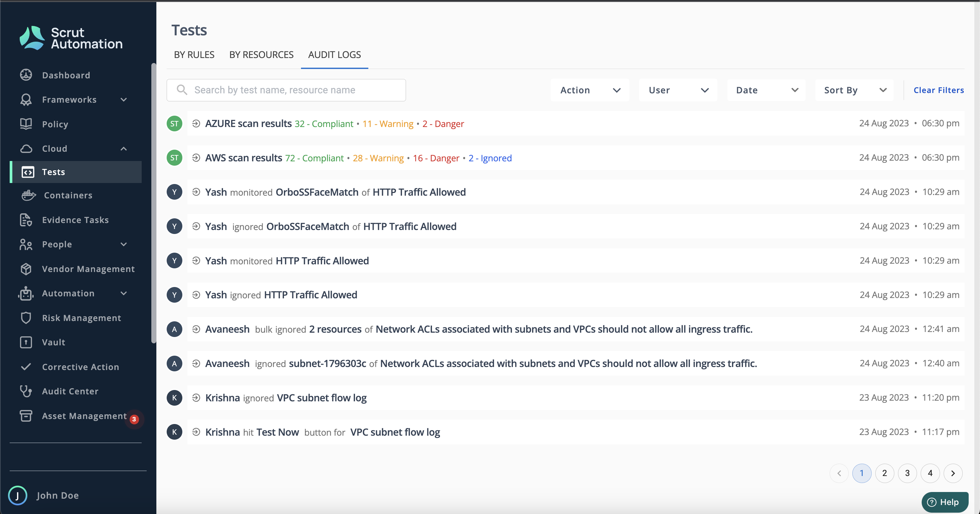Click the Containers docker icon

[29, 195]
